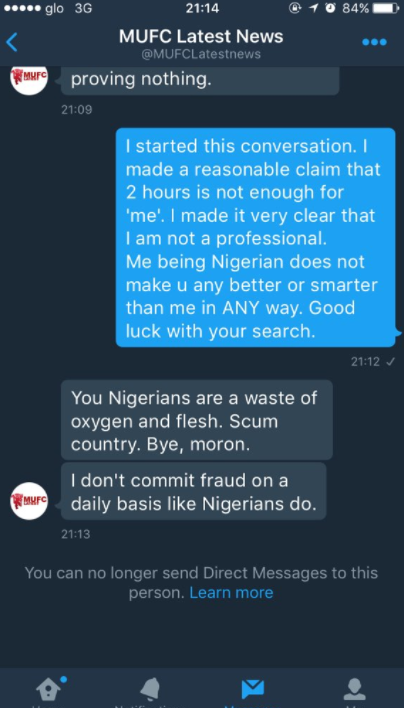Tap the Learn more link
The width and height of the screenshot is (404, 708).
(231, 592)
